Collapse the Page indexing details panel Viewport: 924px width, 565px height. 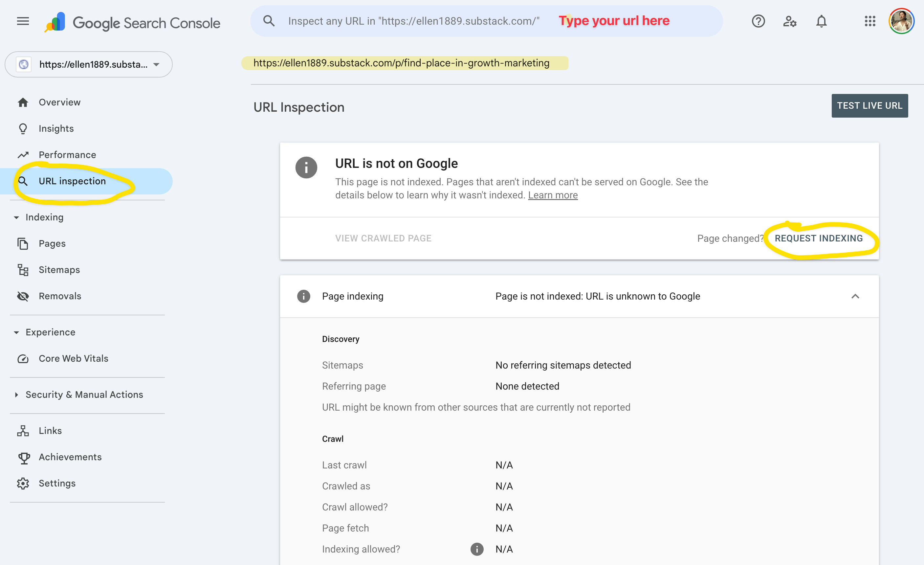click(x=855, y=296)
